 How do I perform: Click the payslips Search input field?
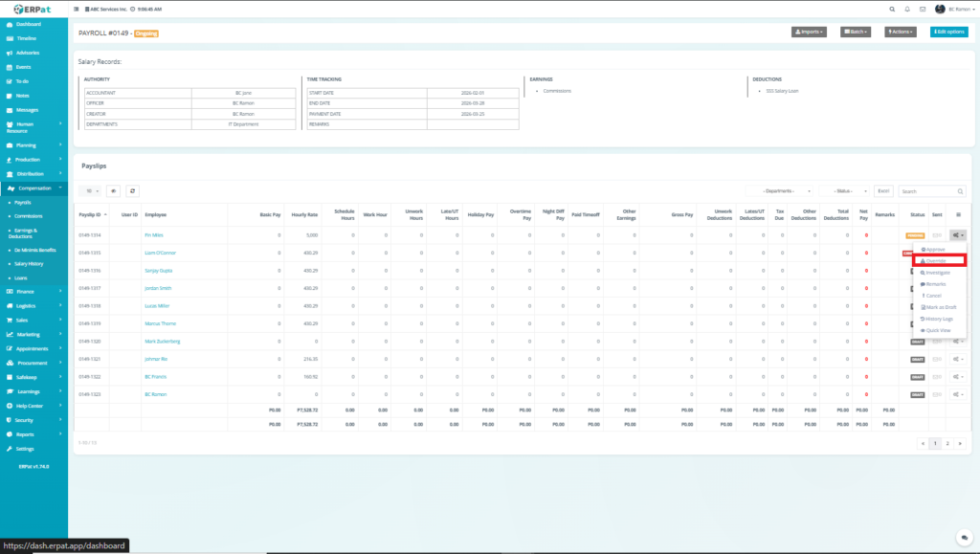point(933,191)
